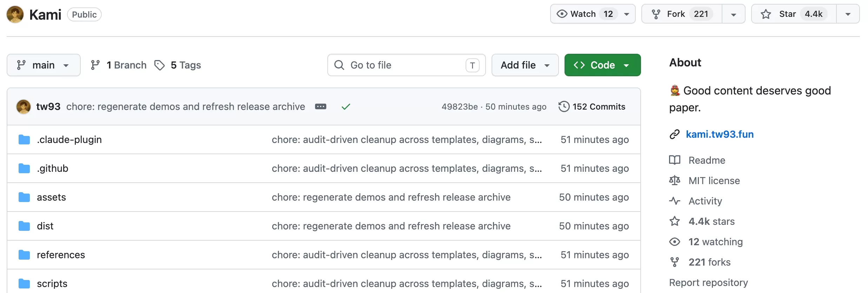Open the Readme book icon in About
This screenshot has height=293, width=868.
click(x=674, y=160)
